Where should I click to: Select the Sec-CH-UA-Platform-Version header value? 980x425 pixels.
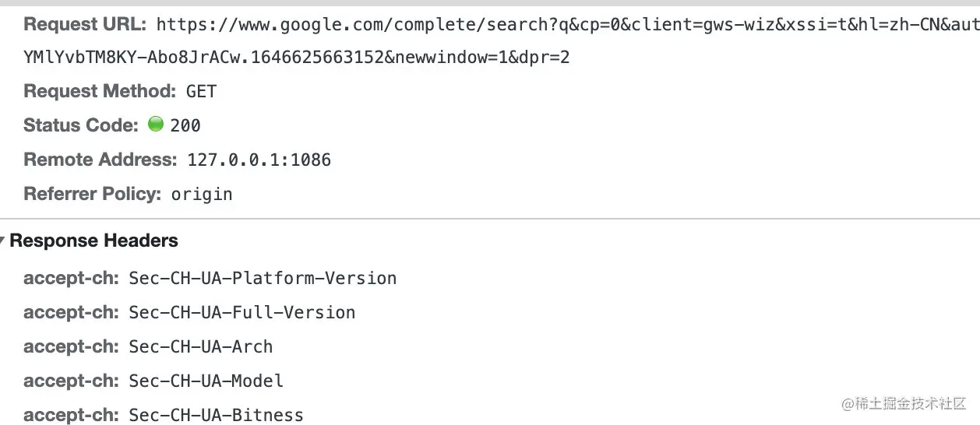263,278
